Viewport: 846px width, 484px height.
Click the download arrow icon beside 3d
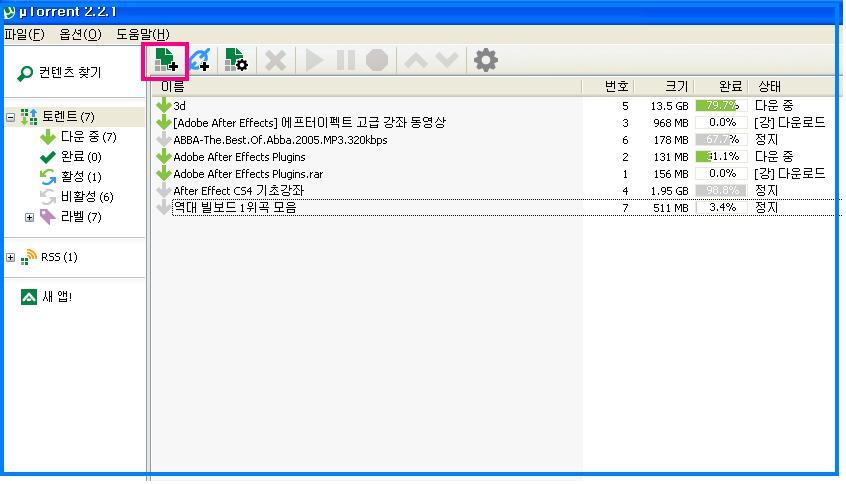163,105
